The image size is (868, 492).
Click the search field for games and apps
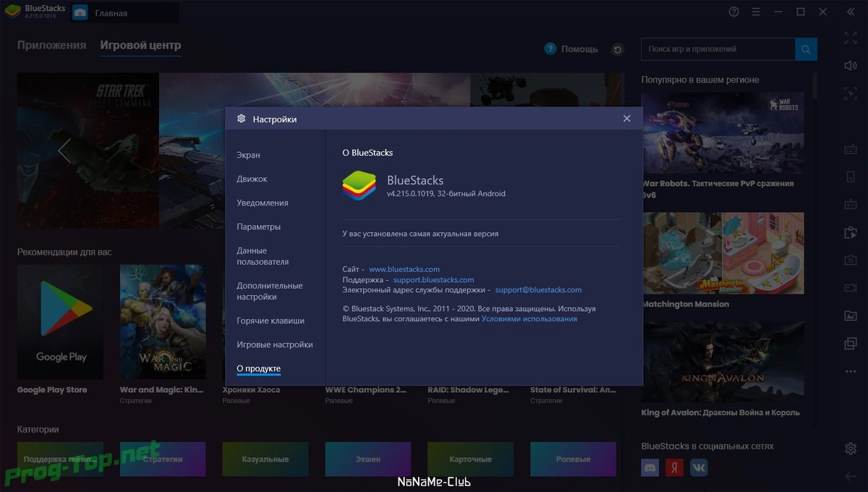(718, 49)
